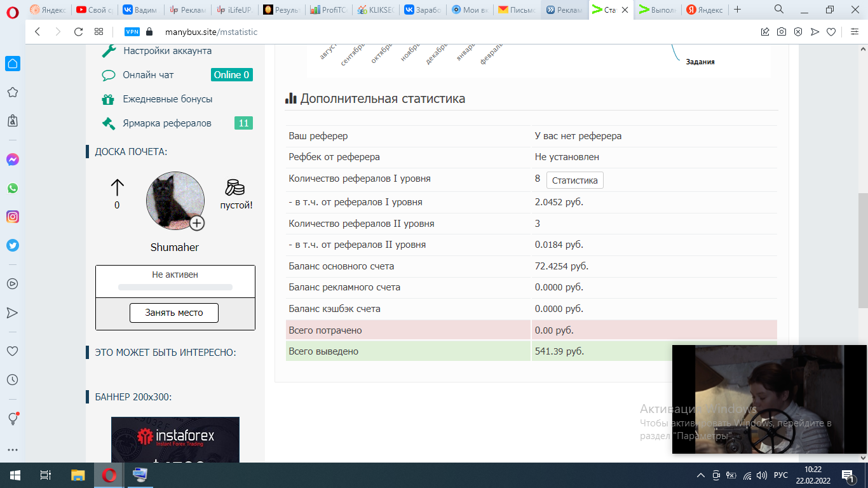The height and width of the screenshot is (488, 868).
Task: Click the «2.0452 руб.» level I earnings
Action: [x=559, y=202]
